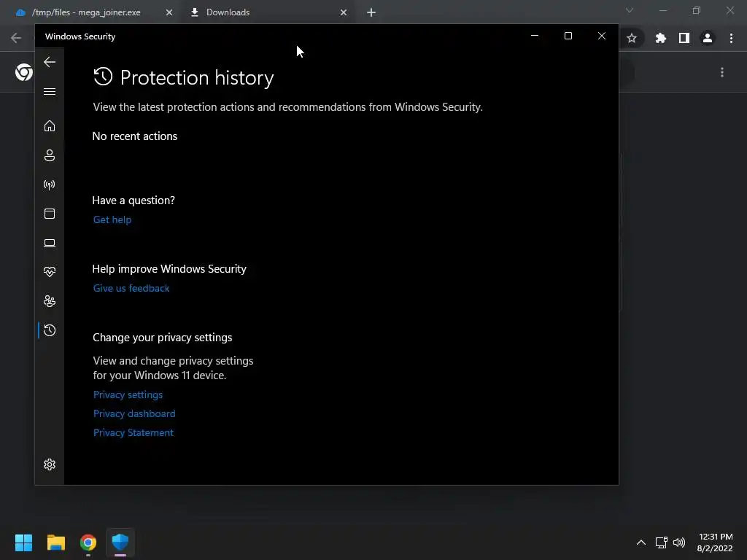Open App & browser control icon
Image resolution: width=747 pixels, height=560 pixels.
50,214
